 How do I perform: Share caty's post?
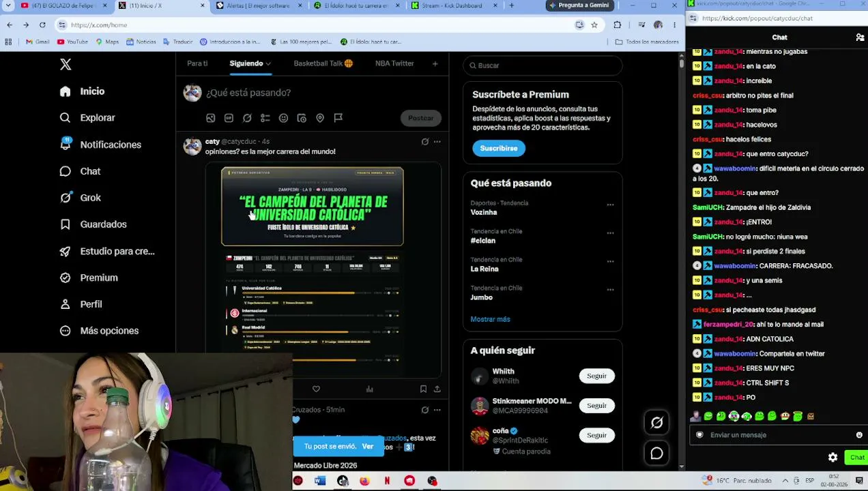tap(437, 389)
